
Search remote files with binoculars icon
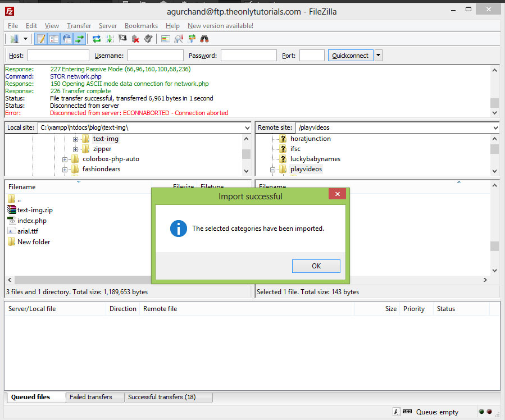[204, 39]
